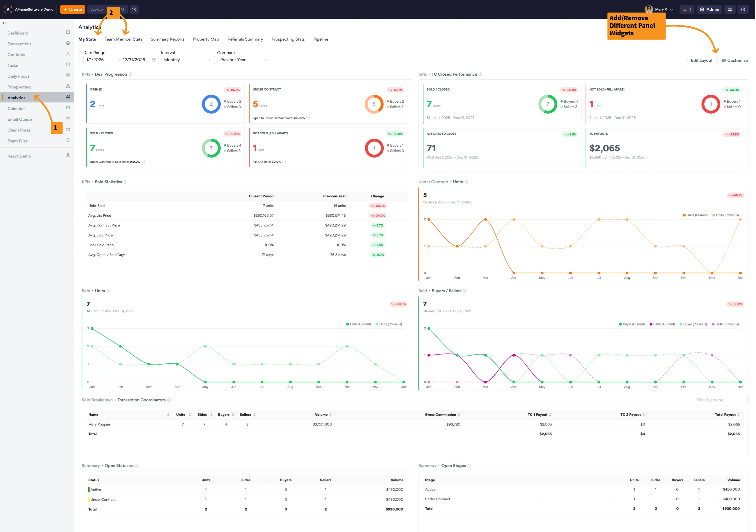
Task: Open the help question mark icon
Action: 743,9
